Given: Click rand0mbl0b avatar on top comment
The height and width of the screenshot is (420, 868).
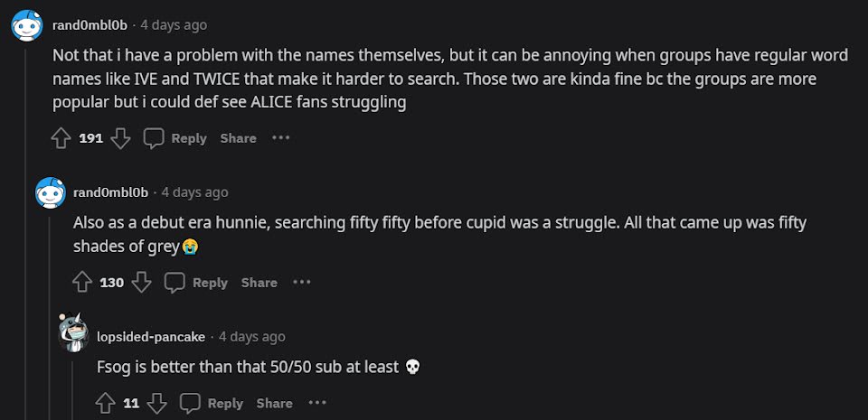Looking at the screenshot, I should pyautogui.click(x=27, y=25).
